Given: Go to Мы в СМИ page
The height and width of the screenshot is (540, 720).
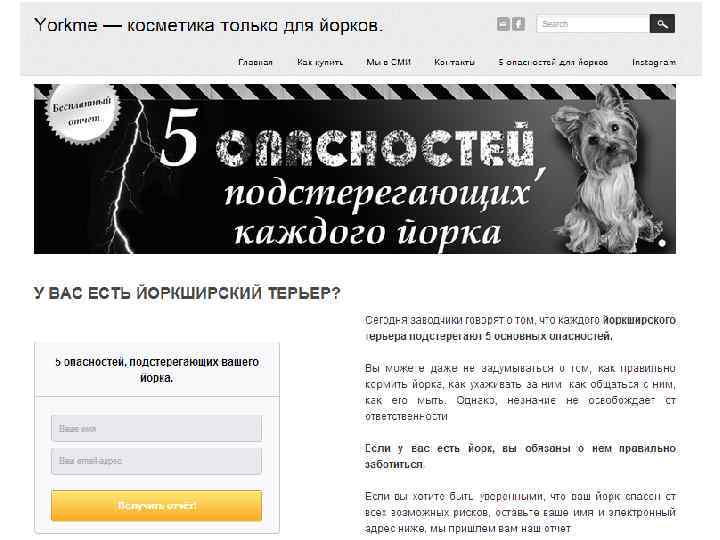Looking at the screenshot, I should [388, 62].
